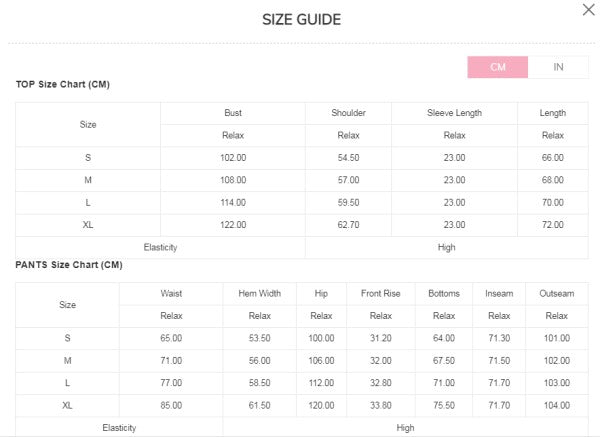
Task: Select the Front Rise column header
Action: [x=380, y=294]
